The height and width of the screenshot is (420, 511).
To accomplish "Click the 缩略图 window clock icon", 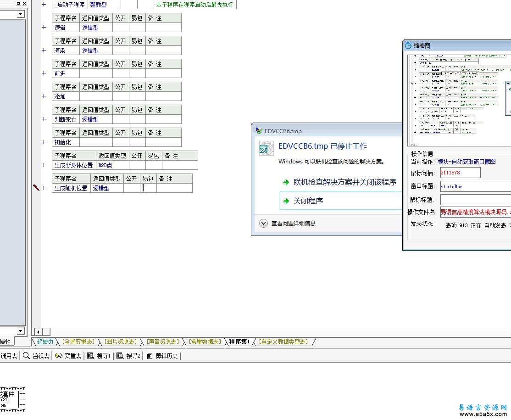I will (408, 45).
